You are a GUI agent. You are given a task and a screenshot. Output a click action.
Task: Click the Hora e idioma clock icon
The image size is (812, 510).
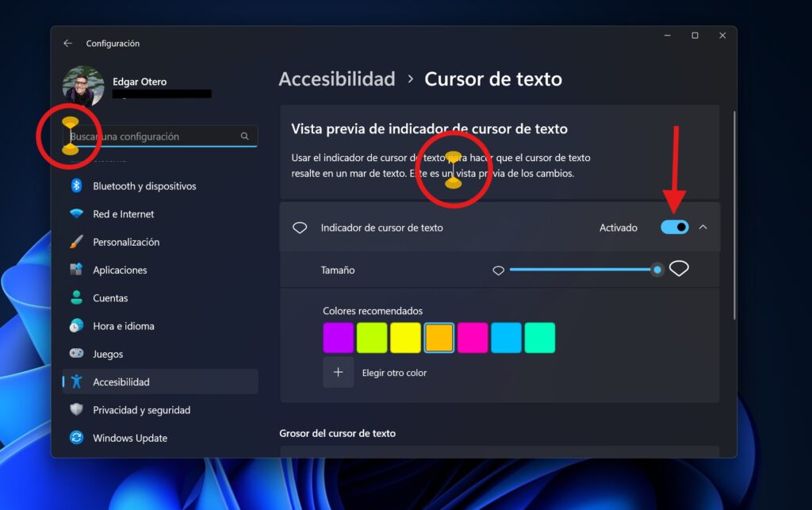(77, 325)
